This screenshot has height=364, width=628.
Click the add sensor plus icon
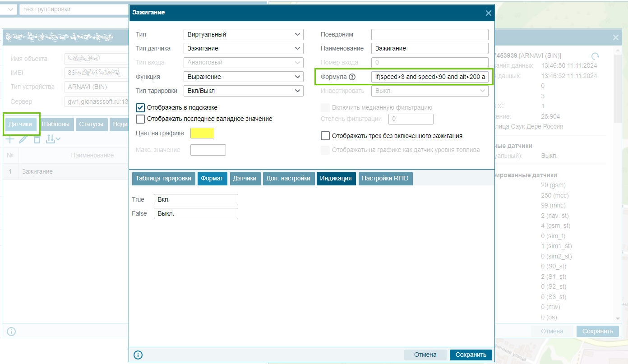pyautogui.click(x=9, y=139)
